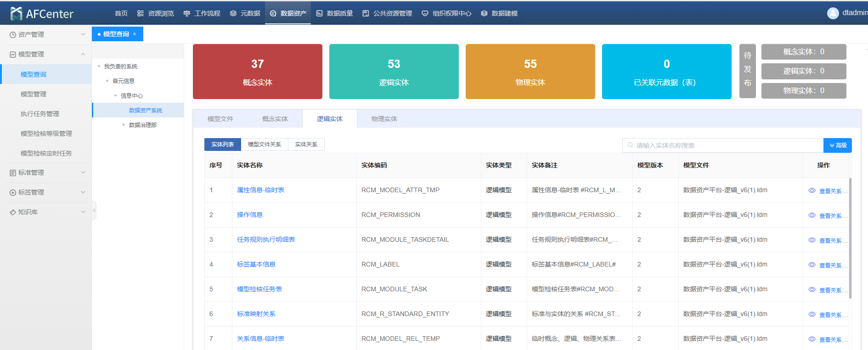Select the 模型文件关系 view button
The width and height of the screenshot is (868, 350).
click(x=265, y=144)
